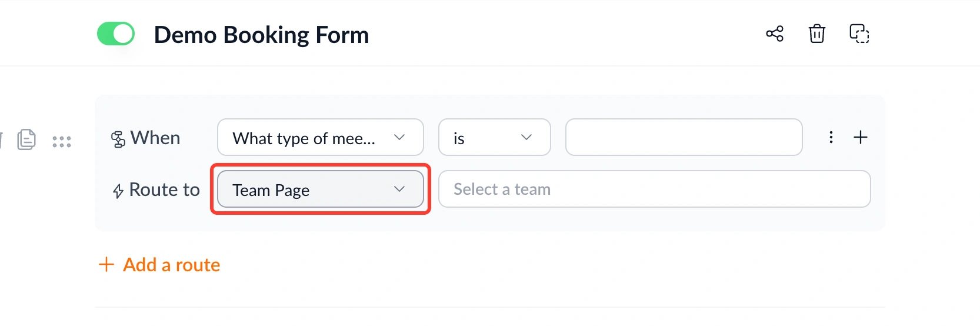The height and width of the screenshot is (326, 980).
Task: Open the vertical three-dot rule menu
Action: click(831, 137)
